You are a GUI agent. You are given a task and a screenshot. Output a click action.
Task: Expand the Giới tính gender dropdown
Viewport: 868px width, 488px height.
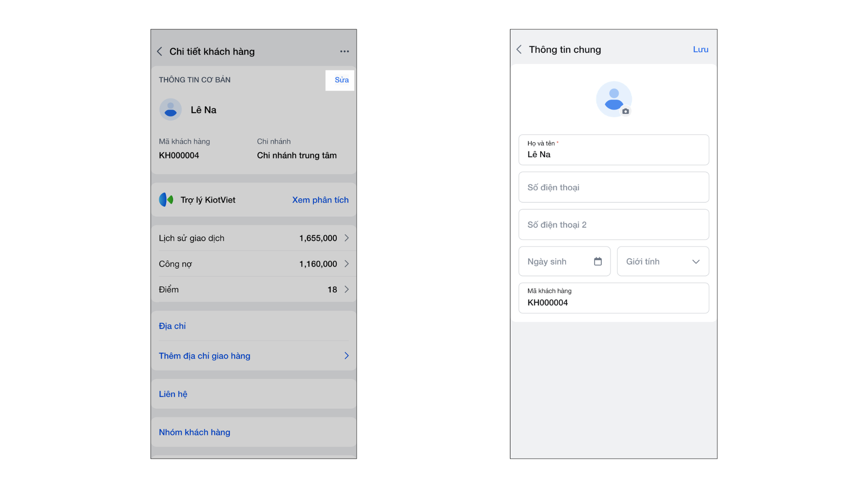coord(696,262)
